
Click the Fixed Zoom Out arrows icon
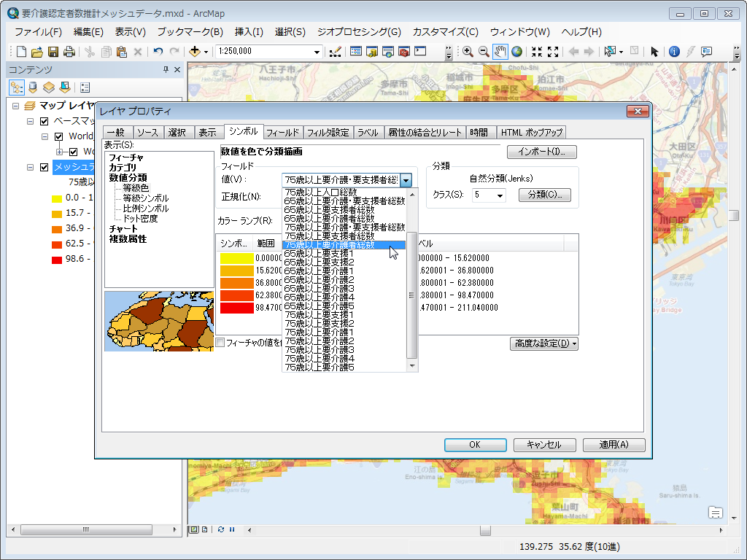[x=553, y=52]
